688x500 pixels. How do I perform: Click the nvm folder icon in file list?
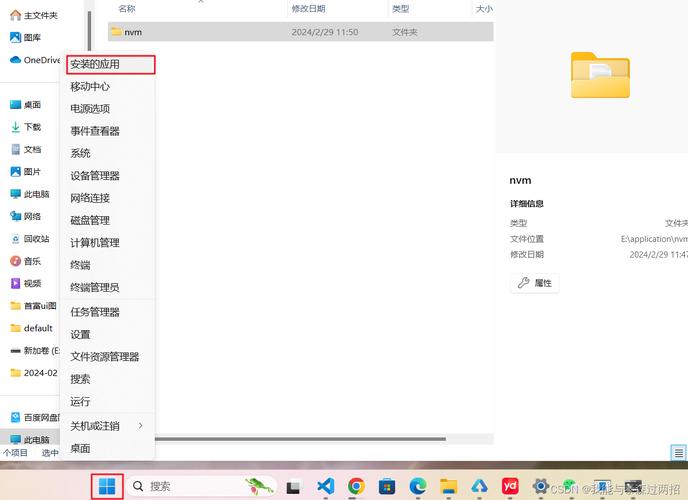click(116, 32)
